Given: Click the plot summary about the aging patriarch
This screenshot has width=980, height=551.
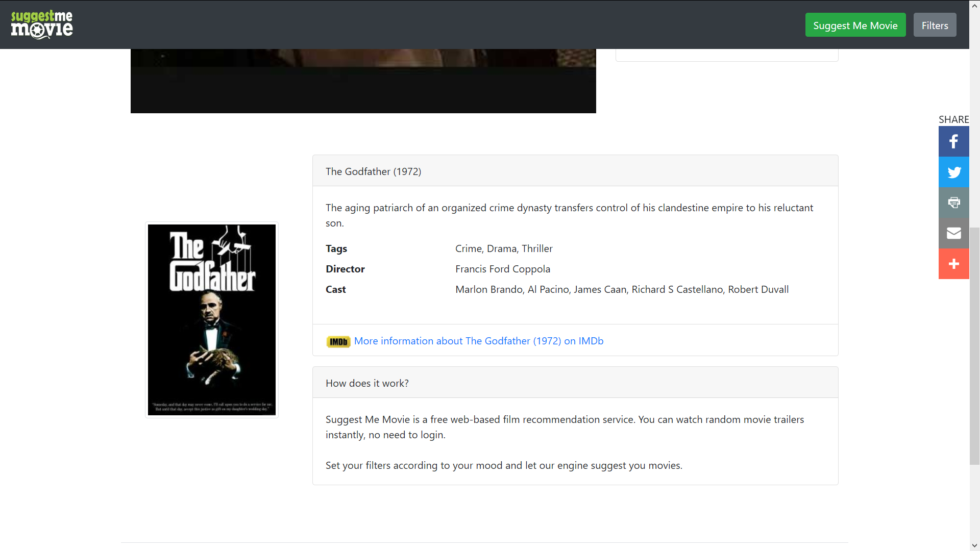Looking at the screenshot, I should (x=569, y=215).
